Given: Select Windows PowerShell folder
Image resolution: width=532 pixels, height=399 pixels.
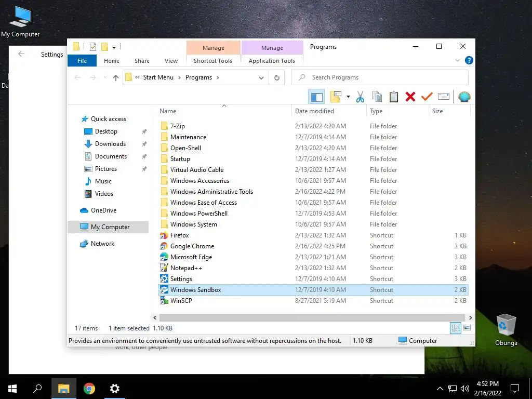Looking at the screenshot, I should [199, 214].
